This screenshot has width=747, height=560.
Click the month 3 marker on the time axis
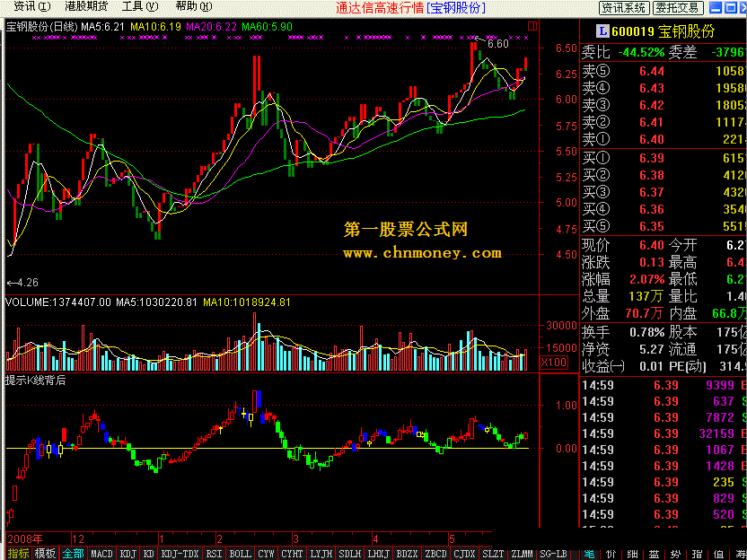pos(295,538)
